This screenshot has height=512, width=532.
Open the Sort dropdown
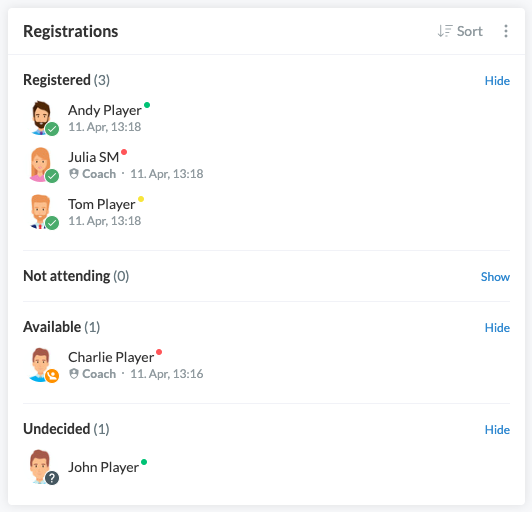460,31
